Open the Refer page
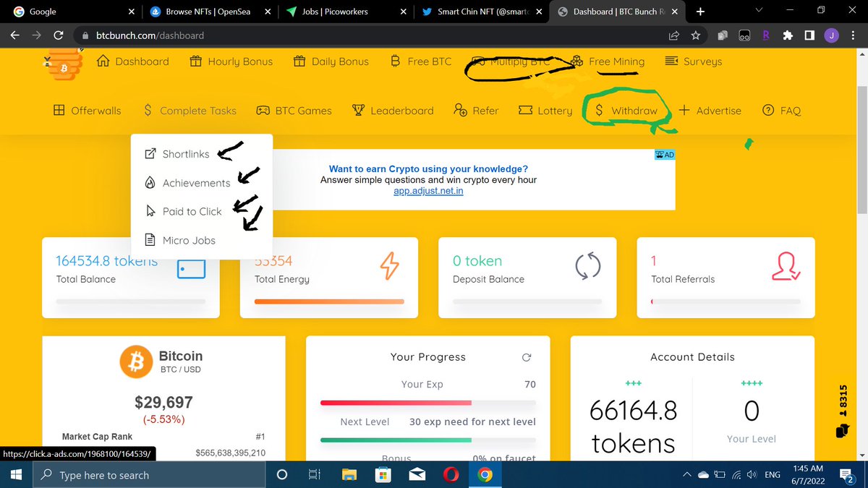The height and width of the screenshot is (488, 868). click(x=476, y=111)
